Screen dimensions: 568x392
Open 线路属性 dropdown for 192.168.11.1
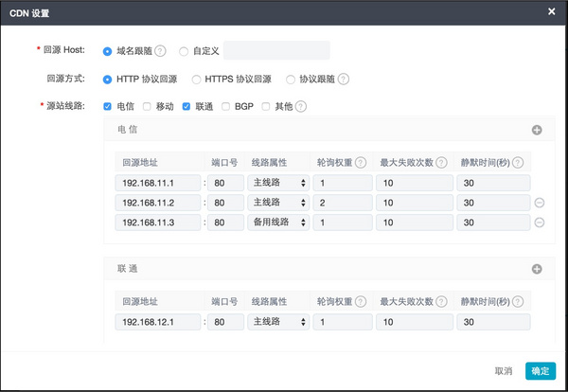[278, 183]
